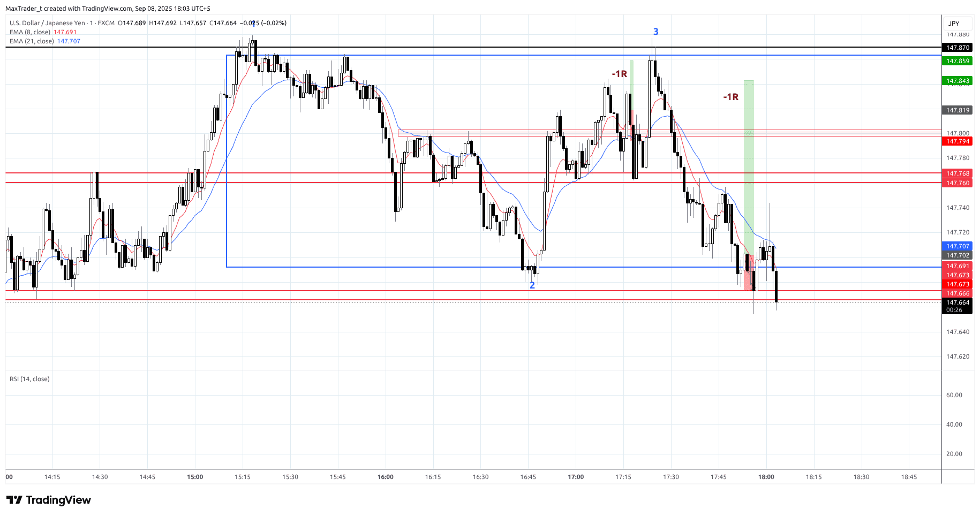Toggle the EMA (21, close) legend entry
The image size is (980, 516).
click(32, 41)
